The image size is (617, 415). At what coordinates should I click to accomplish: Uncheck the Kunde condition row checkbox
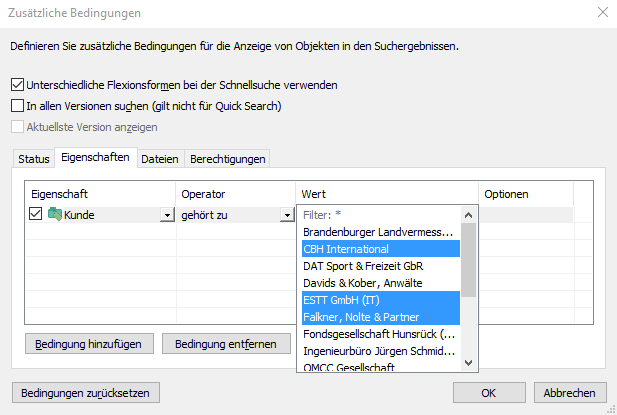click(x=36, y=215)
